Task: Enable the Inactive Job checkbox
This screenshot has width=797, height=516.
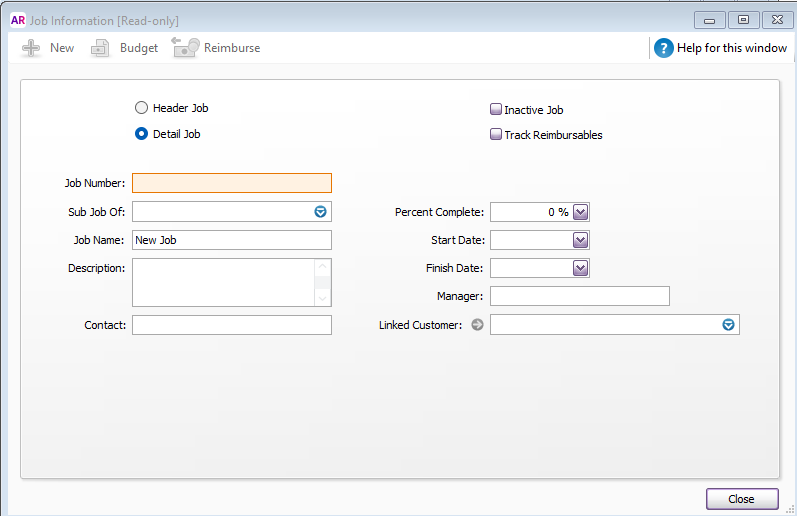Action: (x=496, y=110)
